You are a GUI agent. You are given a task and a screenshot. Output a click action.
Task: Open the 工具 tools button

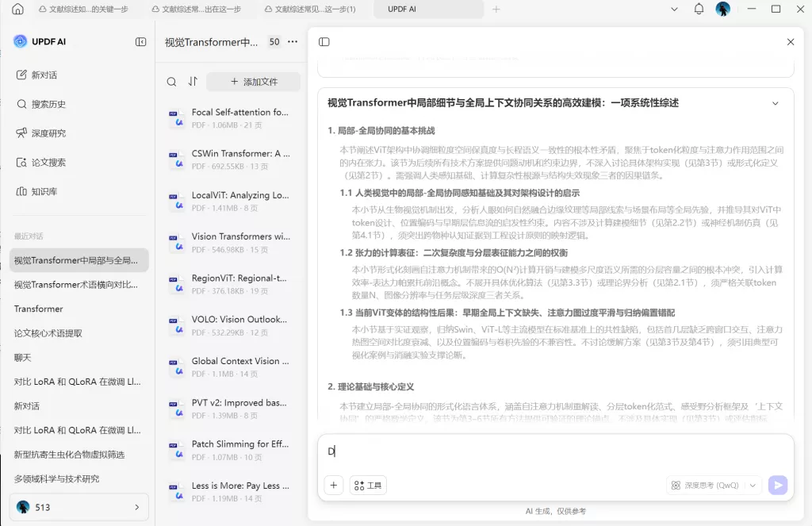tap(368, 485)
